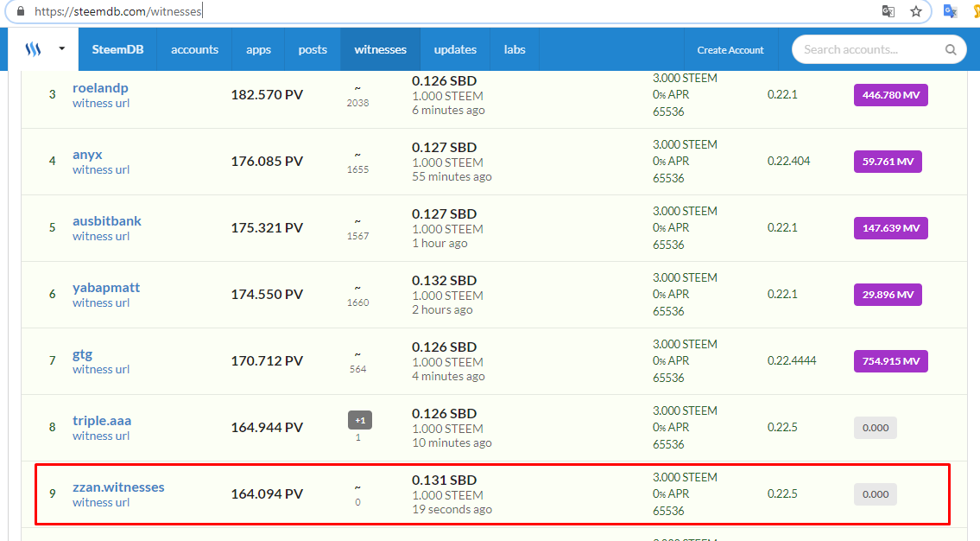Screen dimensions: 980x541
Task: Click the Google Translate extension icon
Action: pyautogui.click(x=950, y=11)
